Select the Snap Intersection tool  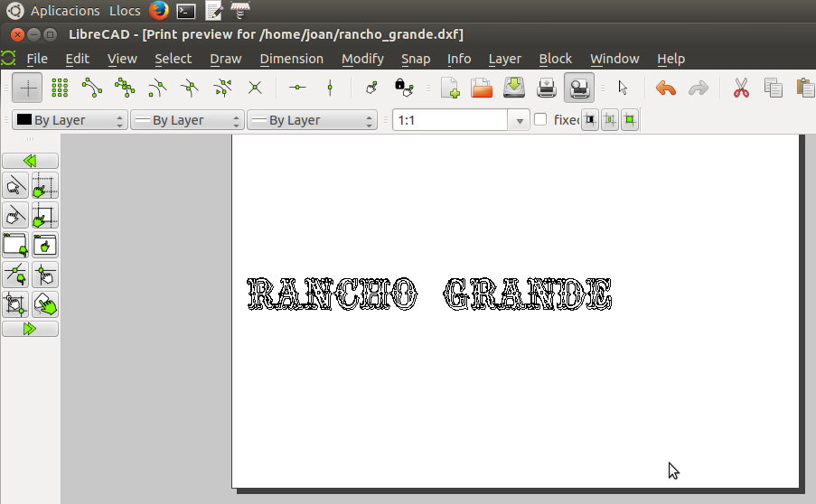[255, 88]
